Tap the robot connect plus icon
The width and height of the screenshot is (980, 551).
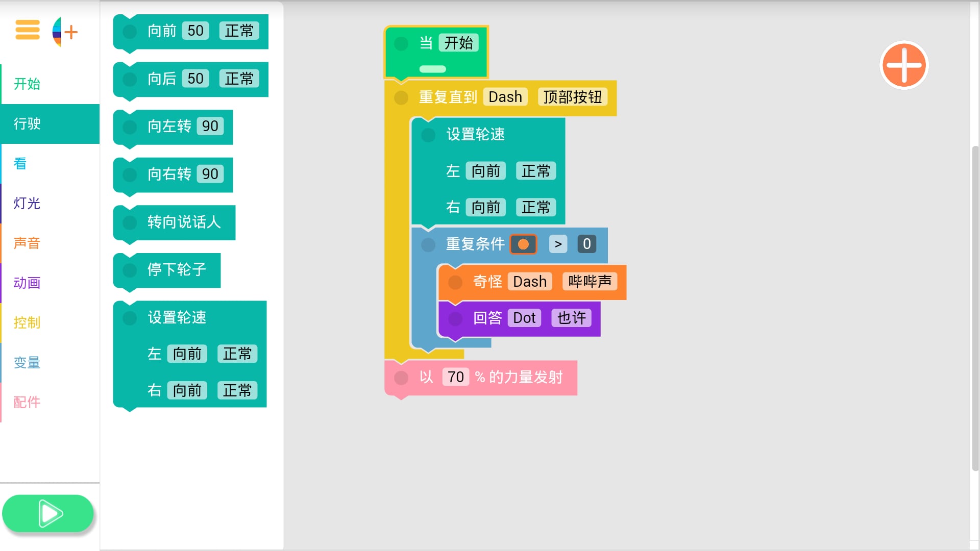65,32
